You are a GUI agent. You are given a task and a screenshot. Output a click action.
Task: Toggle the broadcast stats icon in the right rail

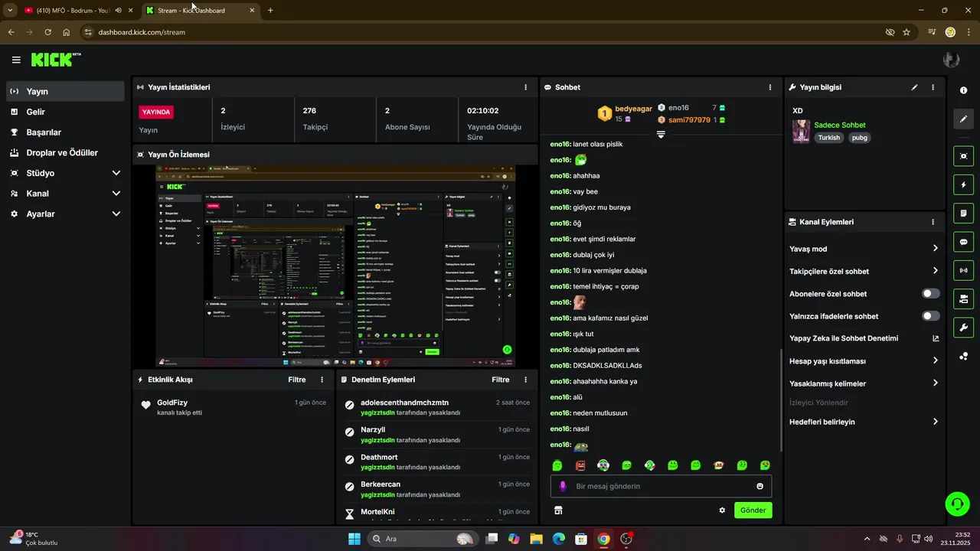tap(963, 270)
